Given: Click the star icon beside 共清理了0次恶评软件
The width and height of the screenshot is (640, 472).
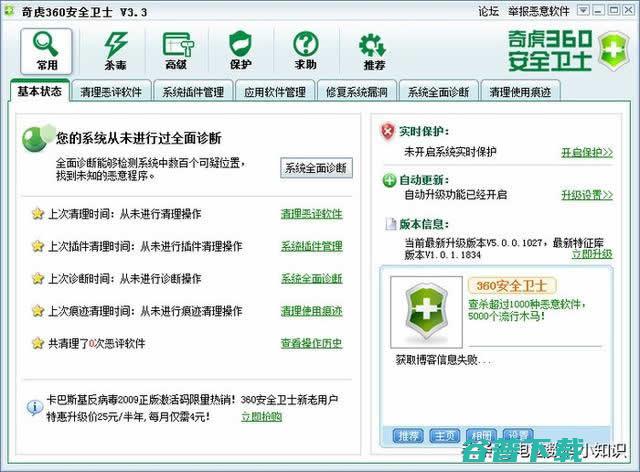Looking at the screenshot, I should pos(38,343).
